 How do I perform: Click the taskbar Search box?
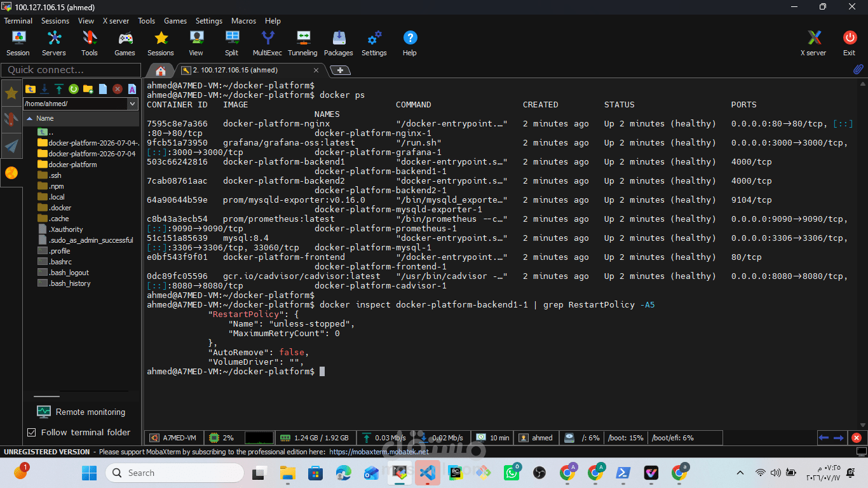coord(174,473)
